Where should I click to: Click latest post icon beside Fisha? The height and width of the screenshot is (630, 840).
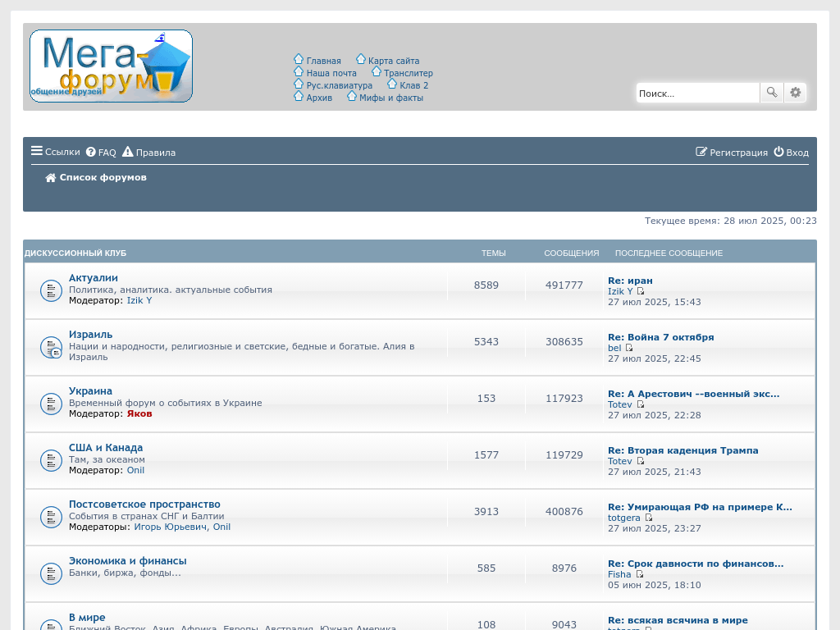639,574
